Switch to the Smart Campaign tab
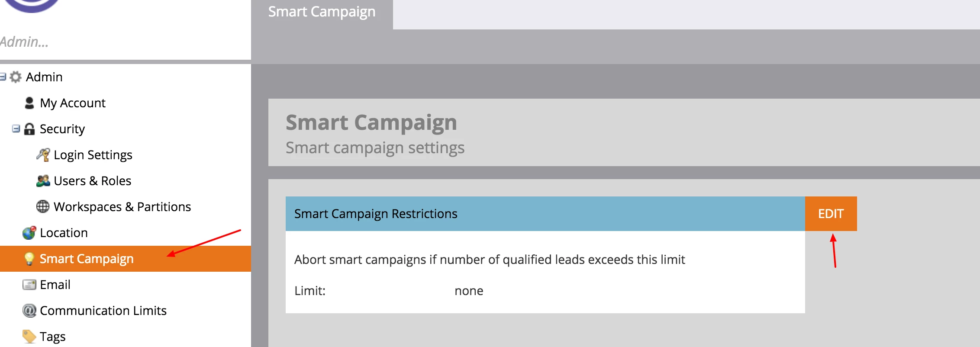The image size is (980, 347). [x=322, y=12]
